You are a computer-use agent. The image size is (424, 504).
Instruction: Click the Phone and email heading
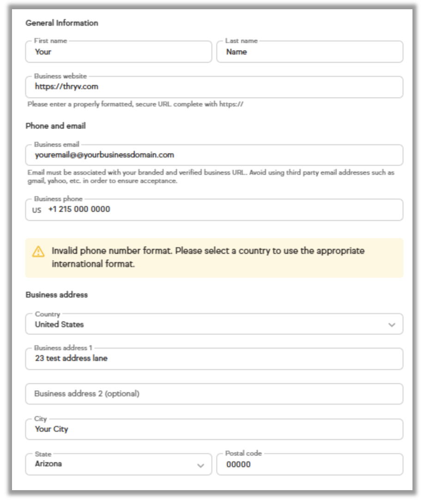pos(55,126)
